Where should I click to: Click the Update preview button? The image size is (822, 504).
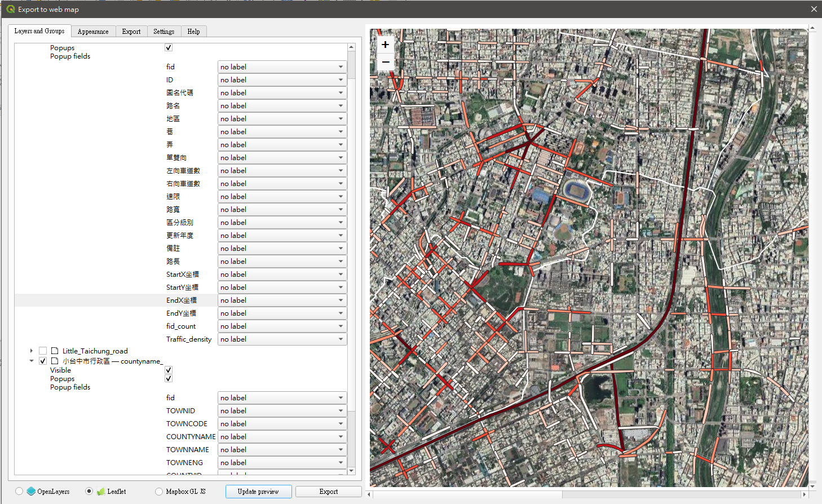point(258,491)
